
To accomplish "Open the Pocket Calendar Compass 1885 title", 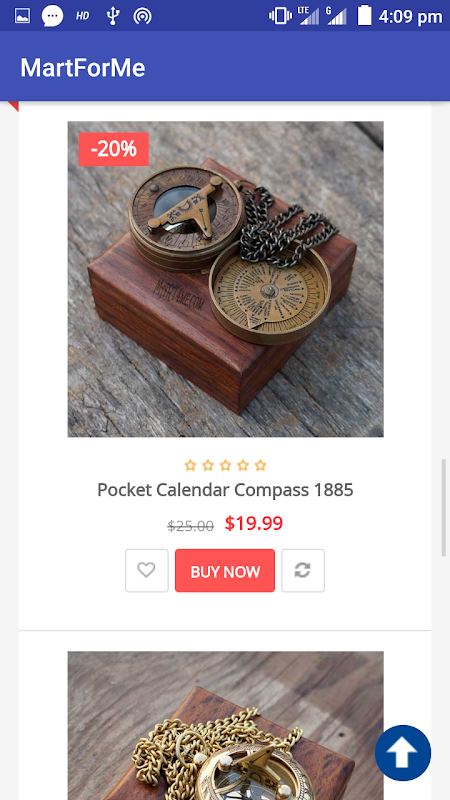I will 225,490.
